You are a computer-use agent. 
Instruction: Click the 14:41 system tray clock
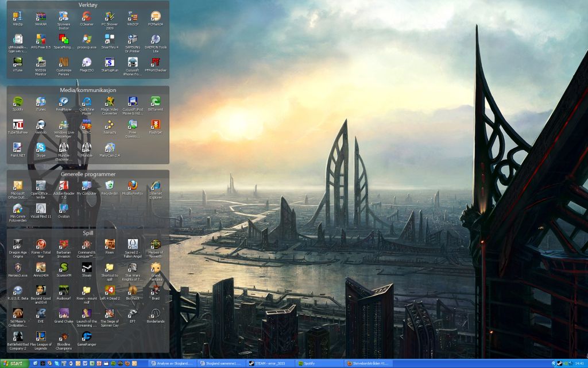(x=579, y=363)
